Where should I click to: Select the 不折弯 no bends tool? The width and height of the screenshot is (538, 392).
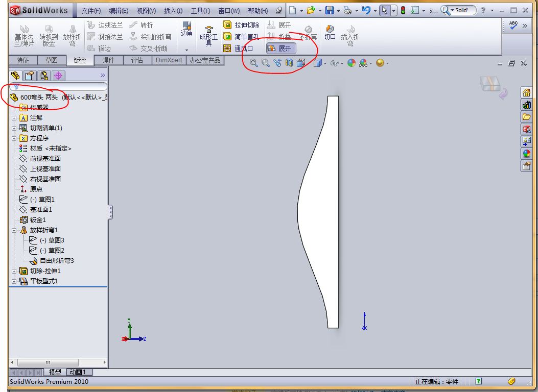click(308, 33)
